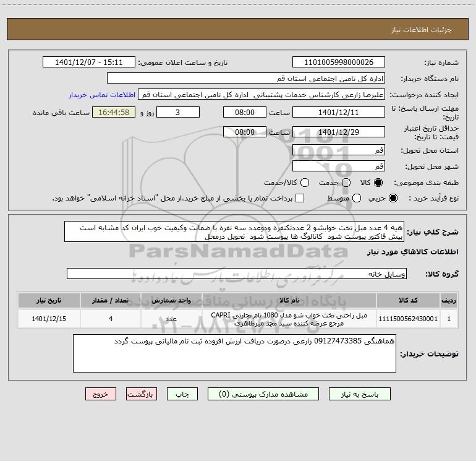Click the بازگشت back button
The height and width of the screenshot is (461, 476).
(142, 394)
